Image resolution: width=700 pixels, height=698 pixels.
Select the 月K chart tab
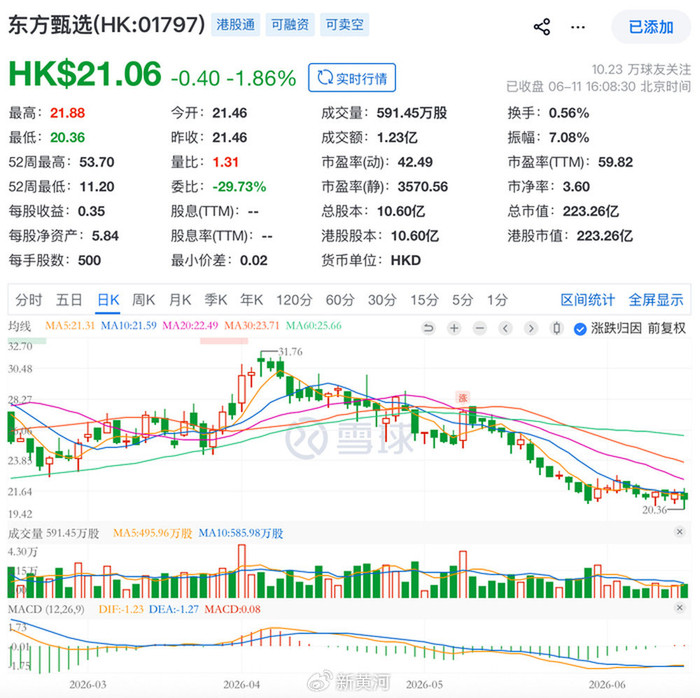click(x=180, y=300)
